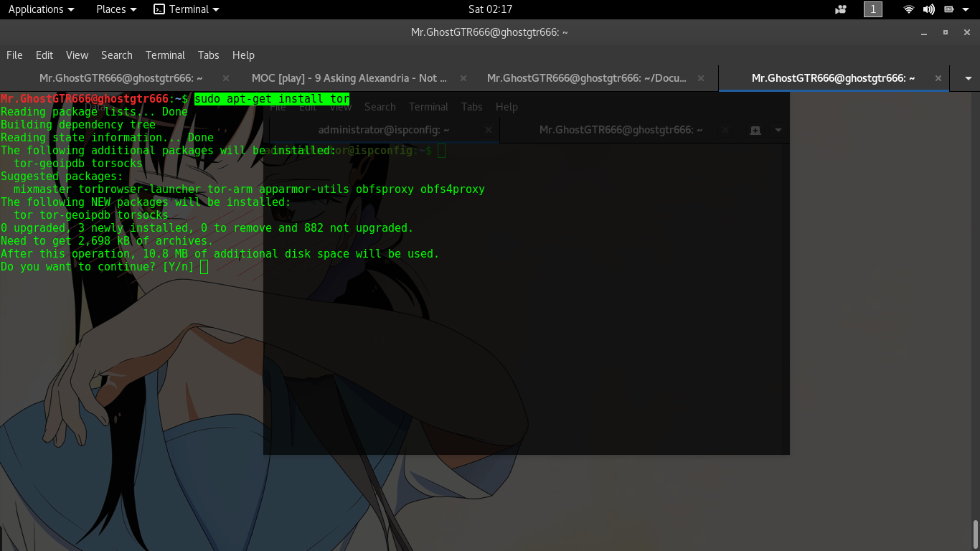Open the Terminal app menu in top bar
Image resolution: width=980 pixels, height=551 pixels.
[187, 9]
